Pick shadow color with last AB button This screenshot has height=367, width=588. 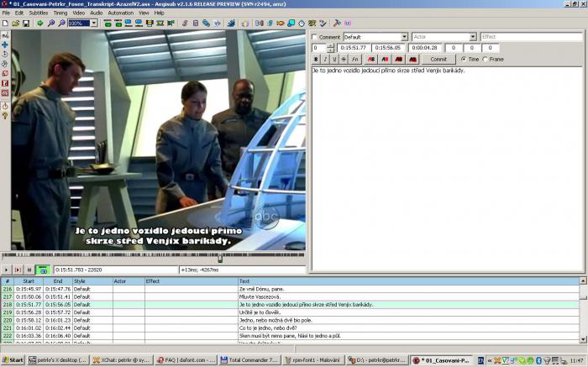point(413,60)
